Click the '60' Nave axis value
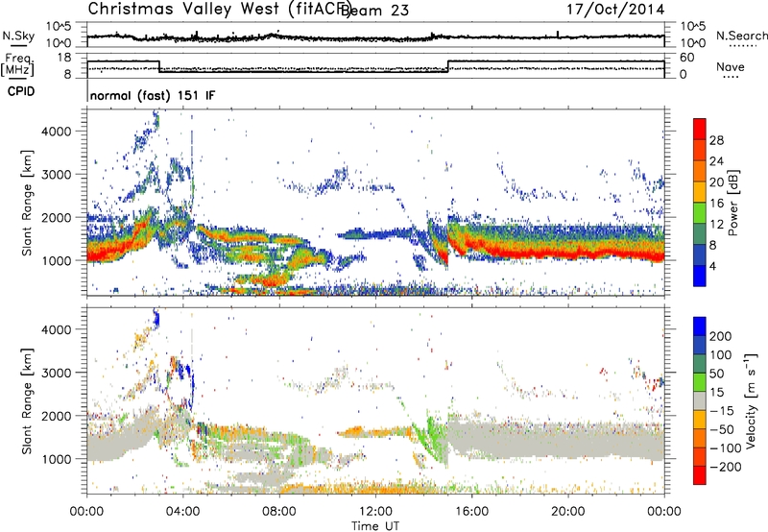This screenshot has height=532, width=768. coord(687,58)
